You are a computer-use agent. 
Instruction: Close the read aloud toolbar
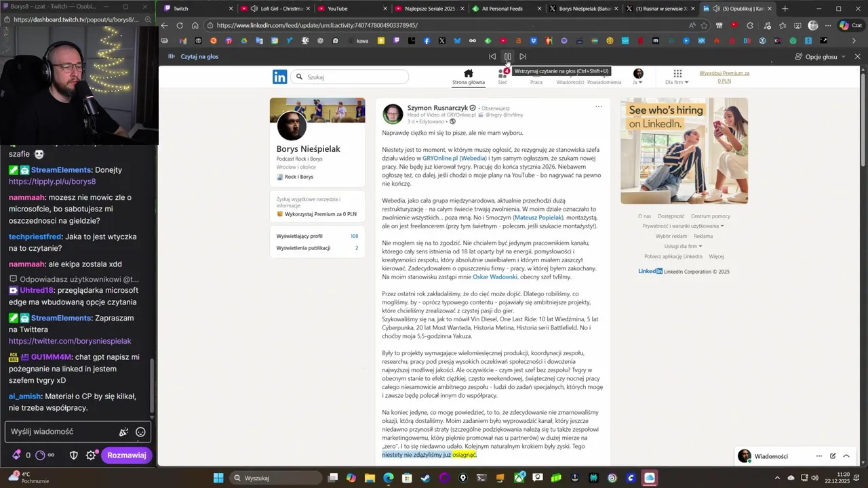click(857, 56)
